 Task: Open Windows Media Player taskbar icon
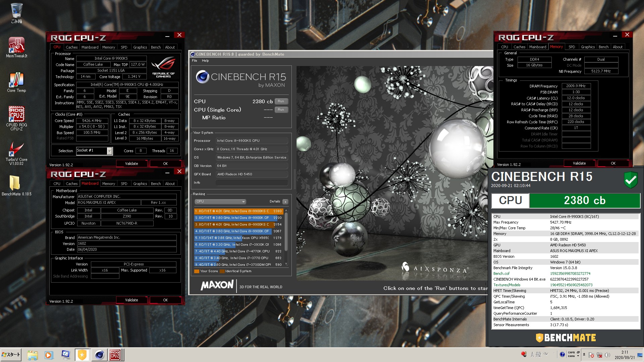click(x=49, y=355)
